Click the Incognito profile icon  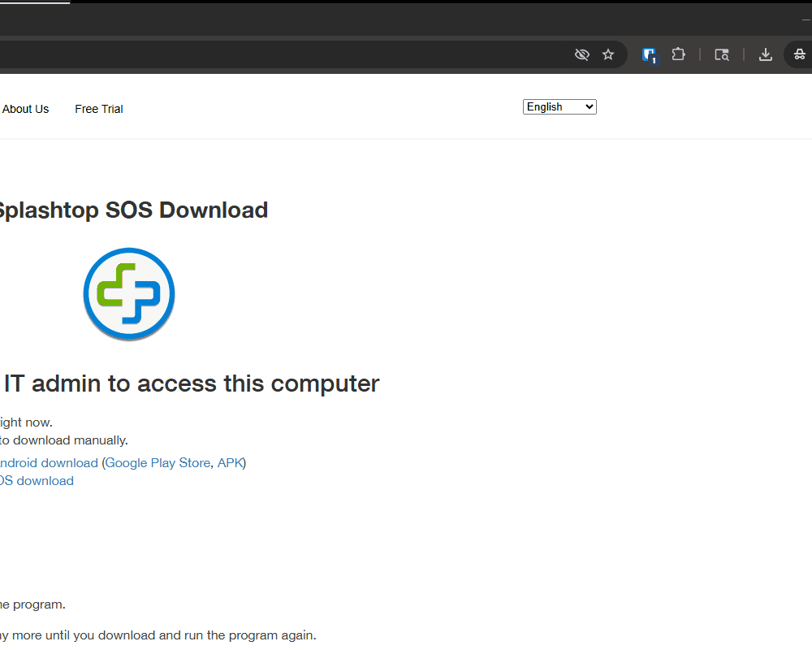[799, 54]
